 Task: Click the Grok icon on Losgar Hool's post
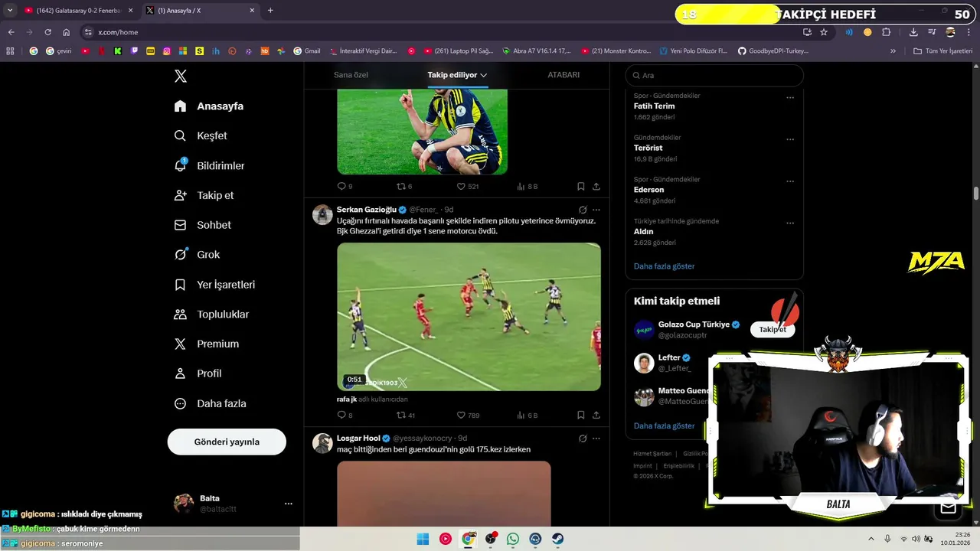click(583, 439)
